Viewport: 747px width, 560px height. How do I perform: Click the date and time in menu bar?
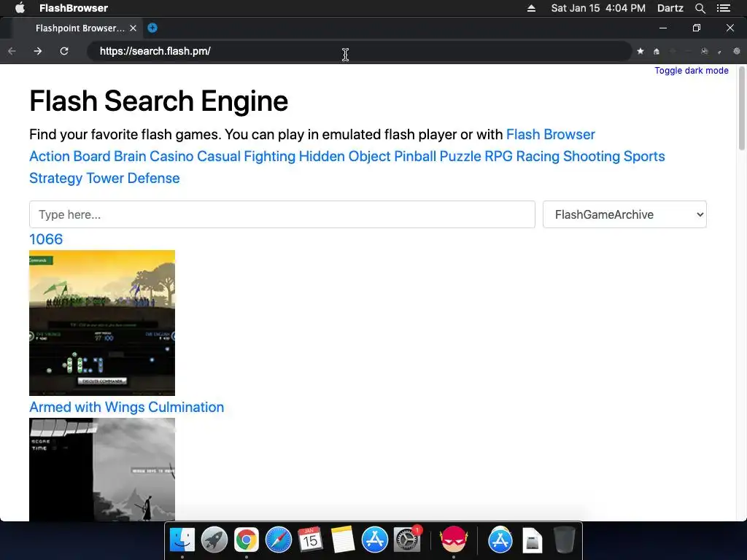point(598,8)
